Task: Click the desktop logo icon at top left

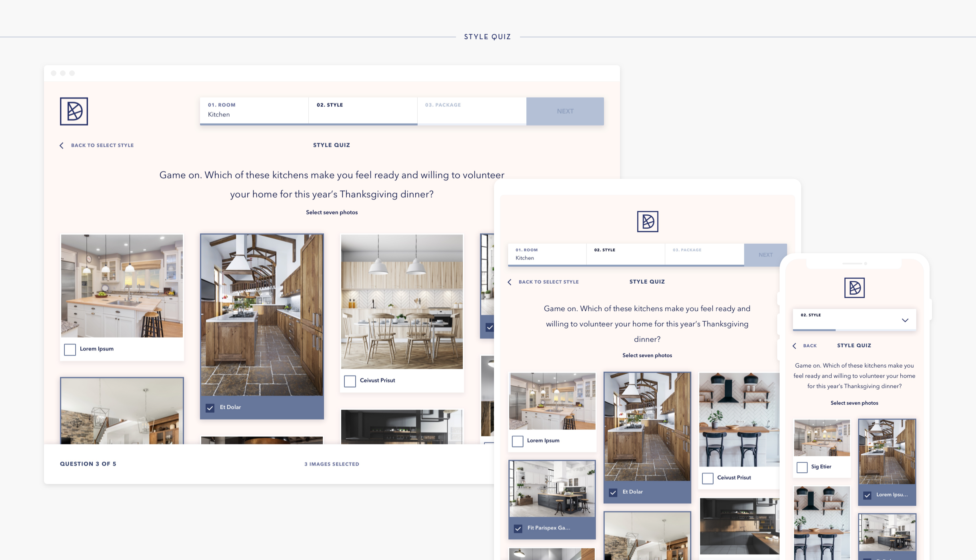Action: pyautogui.click(x=74, y=111)
